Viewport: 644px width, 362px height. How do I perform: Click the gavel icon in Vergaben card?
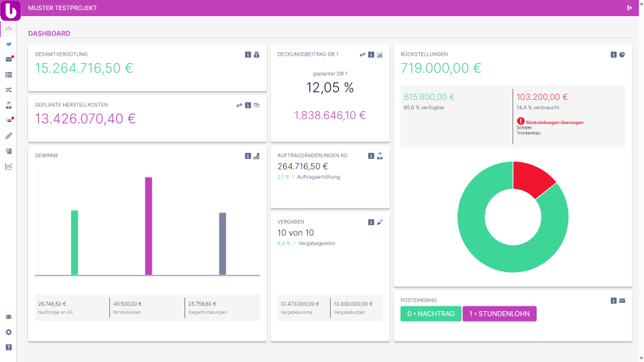380,222
